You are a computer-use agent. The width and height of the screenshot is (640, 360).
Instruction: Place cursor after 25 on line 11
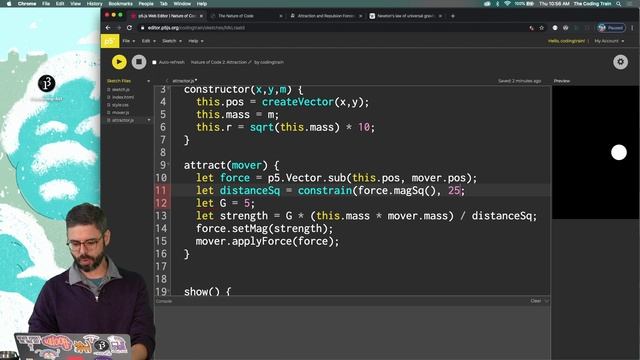(461, 191)
